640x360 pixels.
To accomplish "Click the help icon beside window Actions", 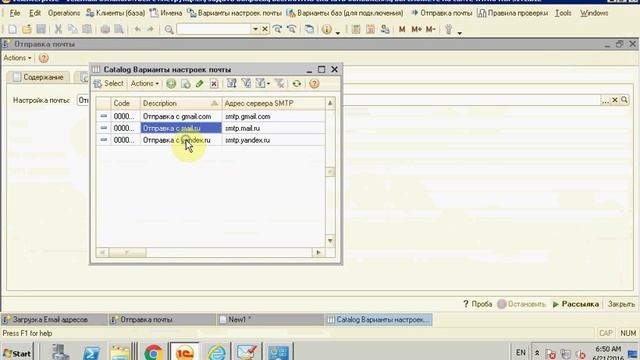I will coord(43,58).
